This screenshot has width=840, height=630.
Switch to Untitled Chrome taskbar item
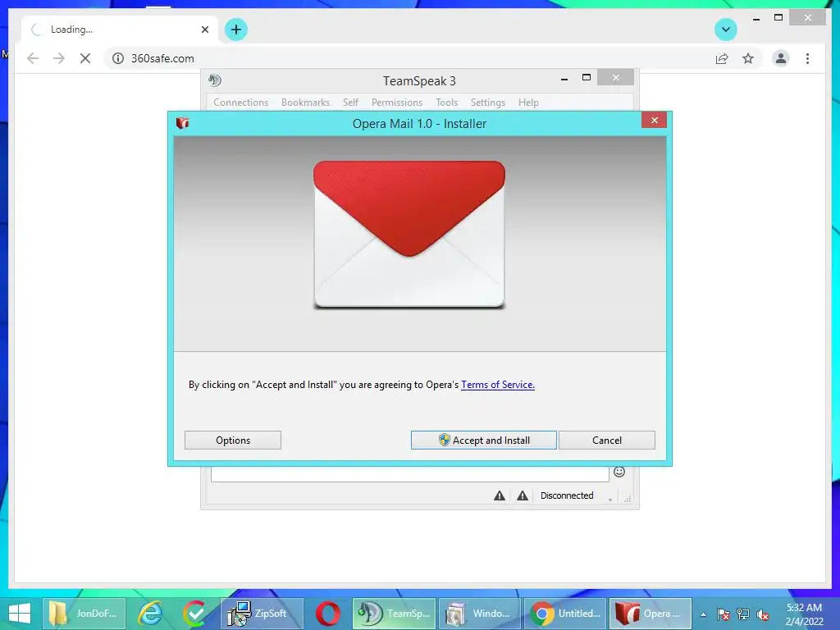click(x=565, y=614)
